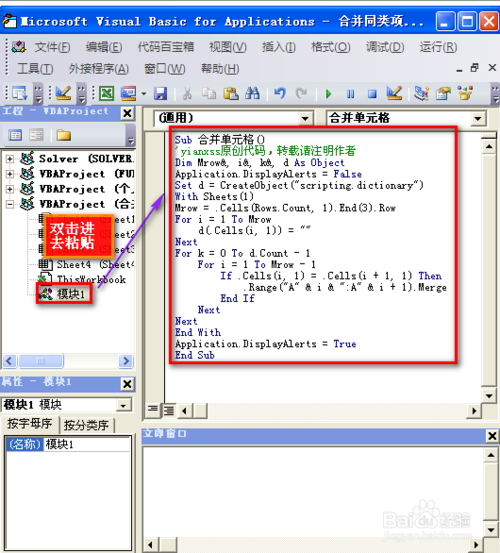
Task: Click the Insert UserForm toolbar icon
Action: [x=128, y=93]
